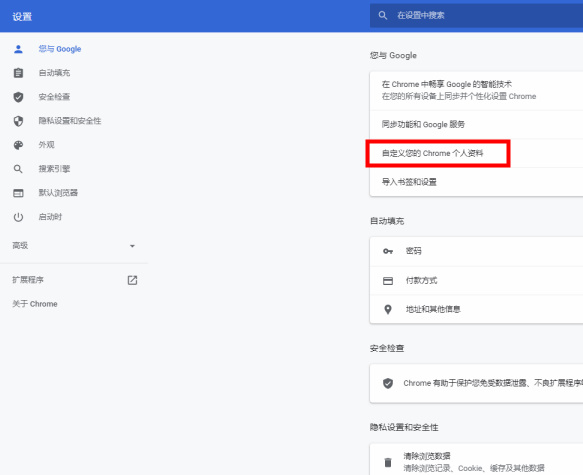583x475 pixels.
Task: Open 安全检查 in sidebar
Action: 54,97
